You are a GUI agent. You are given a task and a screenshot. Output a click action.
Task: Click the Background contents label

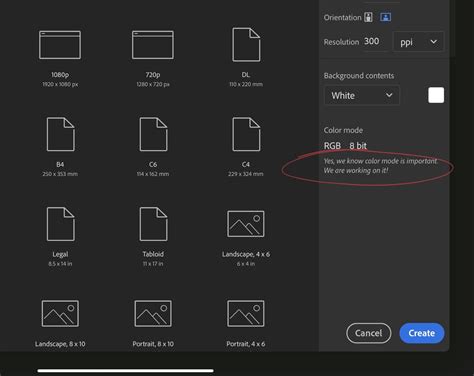point(359,76)
